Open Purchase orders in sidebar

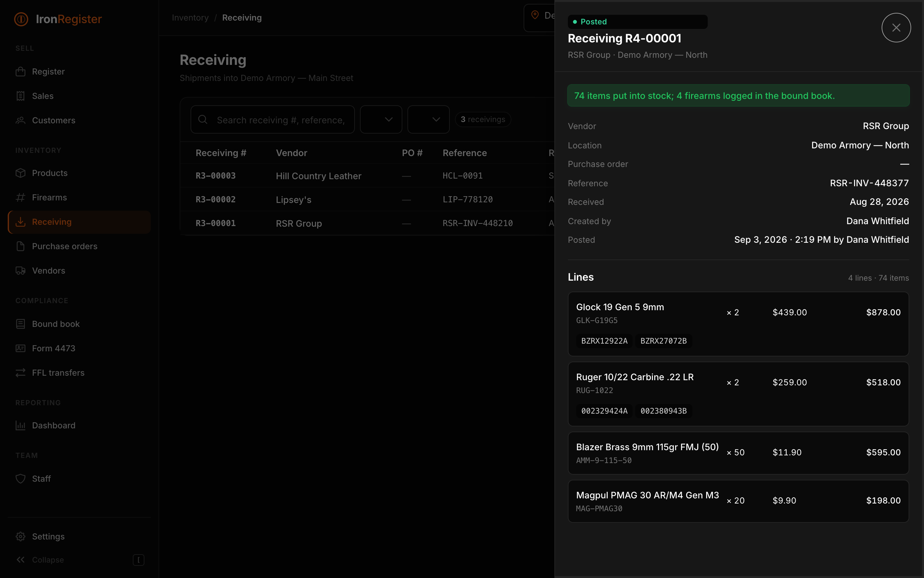79,247
